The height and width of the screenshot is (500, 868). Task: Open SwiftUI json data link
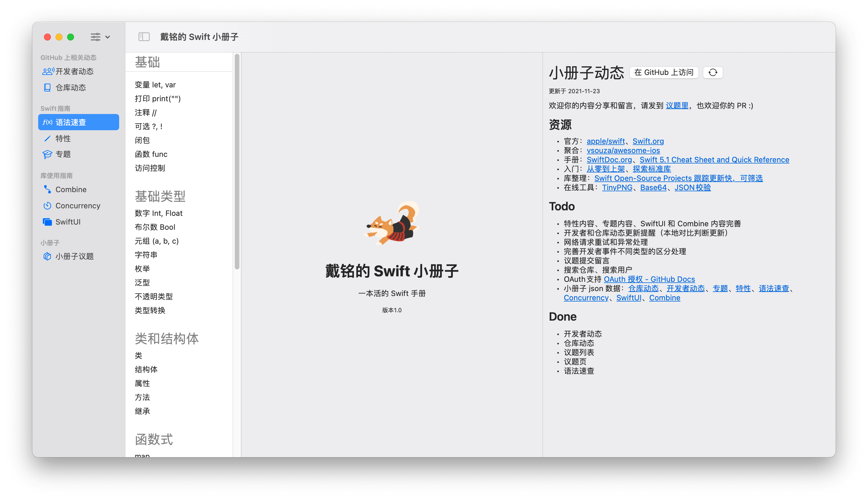(x=629, y=298)
